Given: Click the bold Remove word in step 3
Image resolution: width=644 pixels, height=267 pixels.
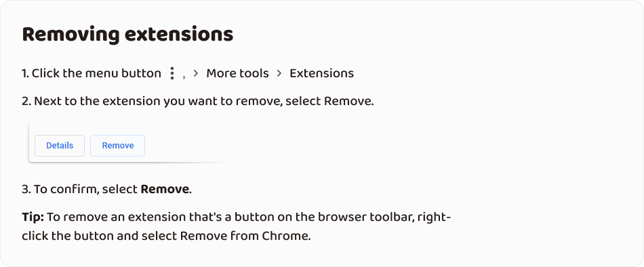Looking at the screenshot, I should pos(165,189).
